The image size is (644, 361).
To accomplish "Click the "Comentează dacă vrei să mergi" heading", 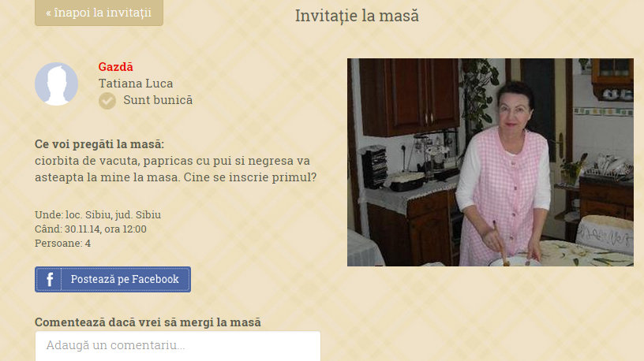I will (148, 322).
